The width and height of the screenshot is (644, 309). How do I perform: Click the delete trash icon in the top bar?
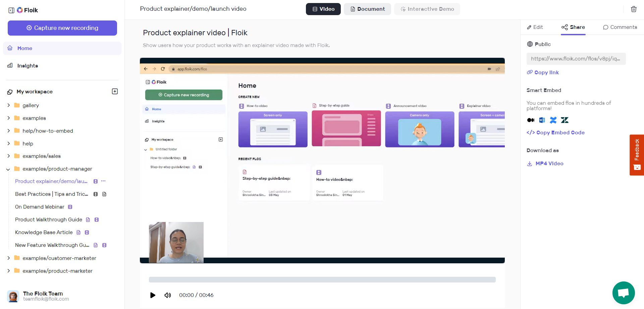634,9
